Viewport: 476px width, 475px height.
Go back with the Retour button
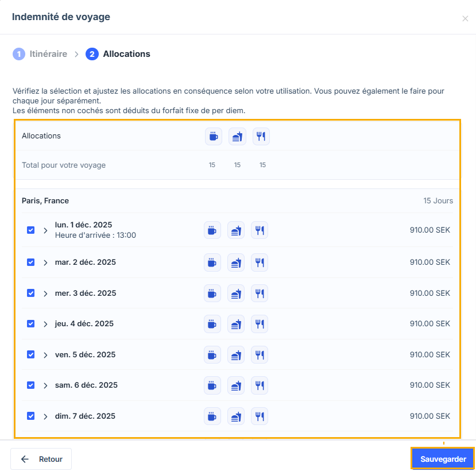41,459
